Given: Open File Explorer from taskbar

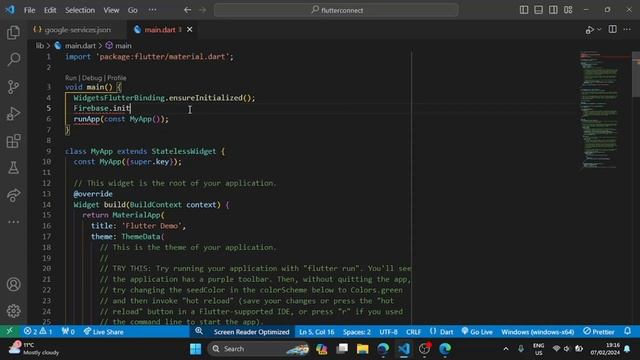Looking at the screenshot, I should pyautogui.click(x=362, y=349).
